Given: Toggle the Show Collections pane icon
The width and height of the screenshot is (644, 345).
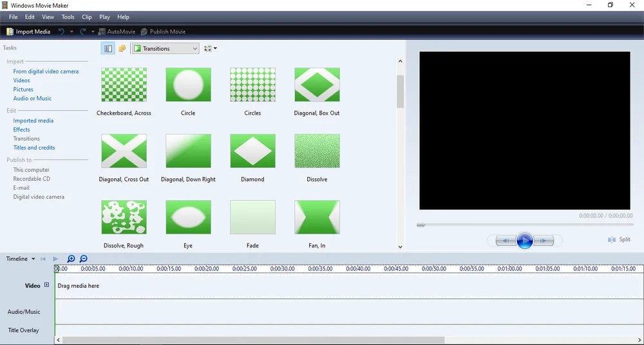Looking at the screenshot, I should click(122, 48).
